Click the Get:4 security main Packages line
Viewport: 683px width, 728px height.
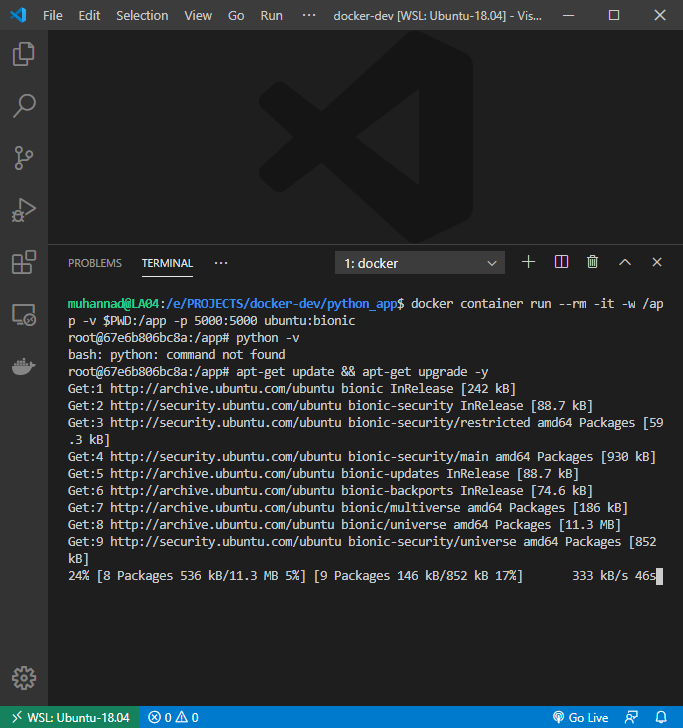pyautogui.click(x=362, y=457)
